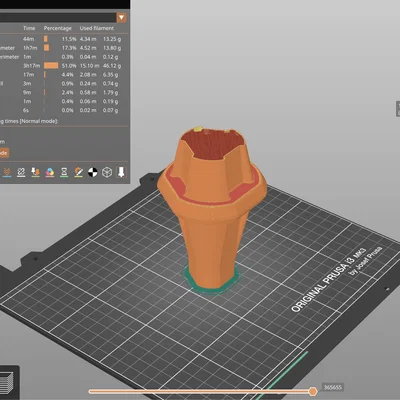
Task: Toggle the legend row showing 44m 11.5%
Action: [63, 39]
